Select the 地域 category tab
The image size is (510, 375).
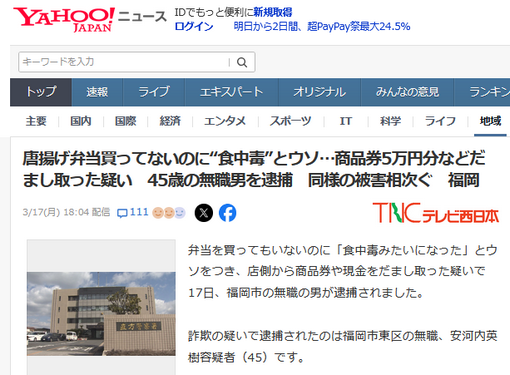coord(490,121)
